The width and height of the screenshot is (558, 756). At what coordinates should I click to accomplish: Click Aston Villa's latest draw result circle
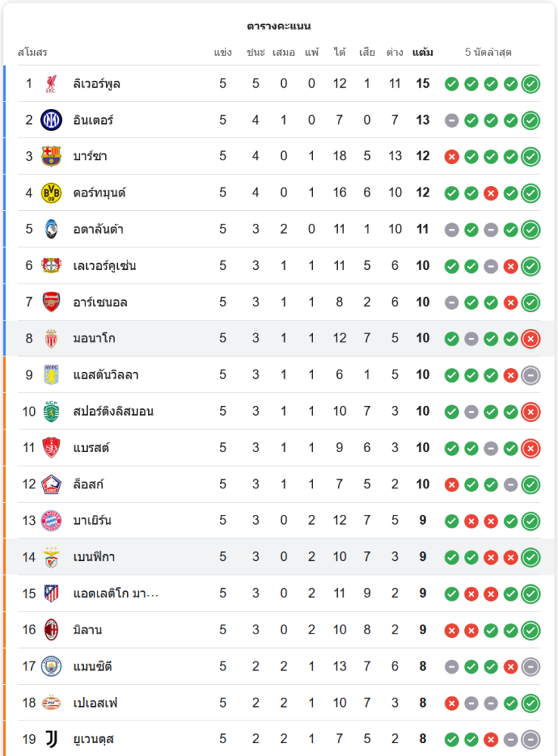[x=531, y=375]
